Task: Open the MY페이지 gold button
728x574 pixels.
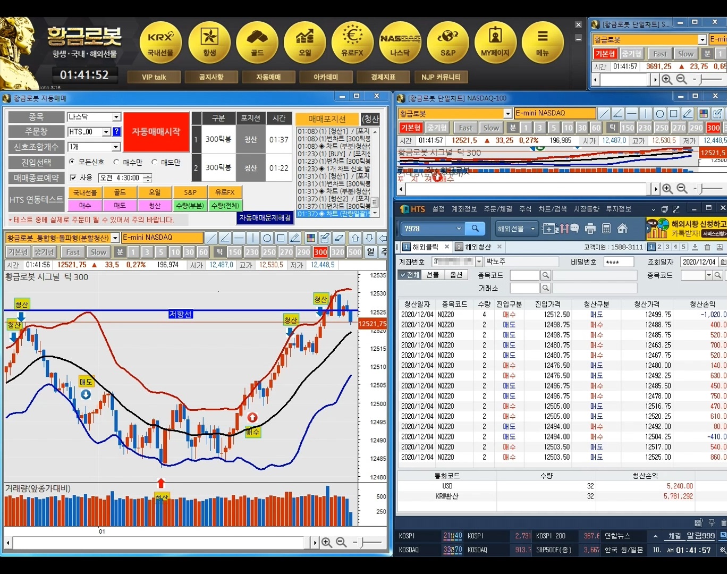Action: tap(495, 43)
